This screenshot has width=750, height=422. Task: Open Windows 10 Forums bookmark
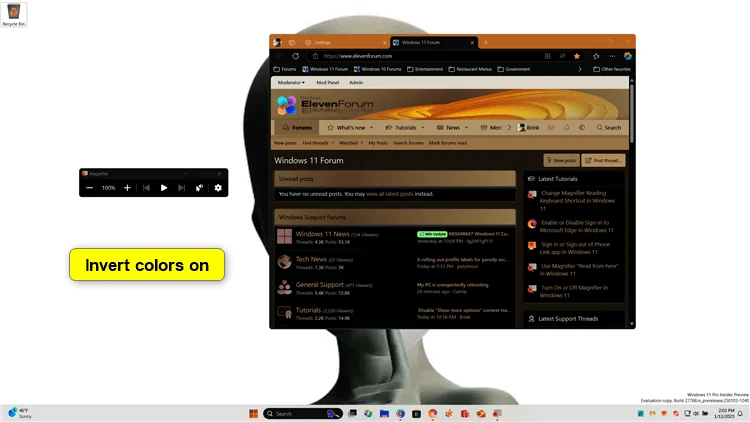pos(378,69)
